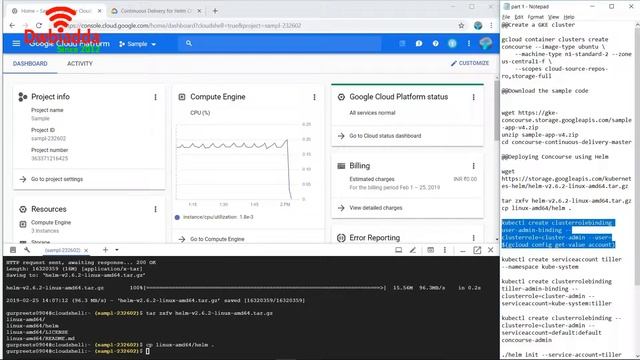Viewport: 640px width, 360px height.
Task: Click 'unzip sample-app-v4.zip' line in Notepad
Action: 540,135
